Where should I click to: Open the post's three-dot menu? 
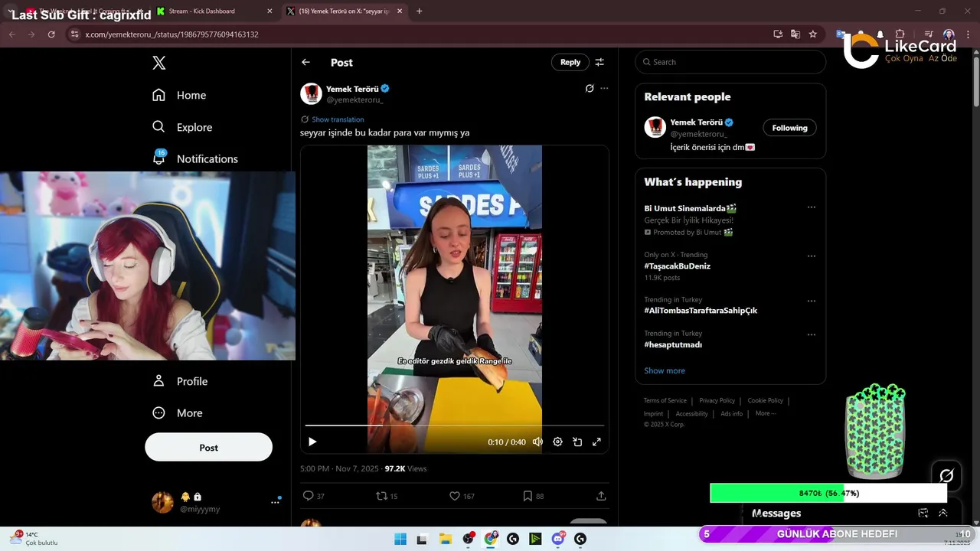pyautogui.click(x=604, y=88)
